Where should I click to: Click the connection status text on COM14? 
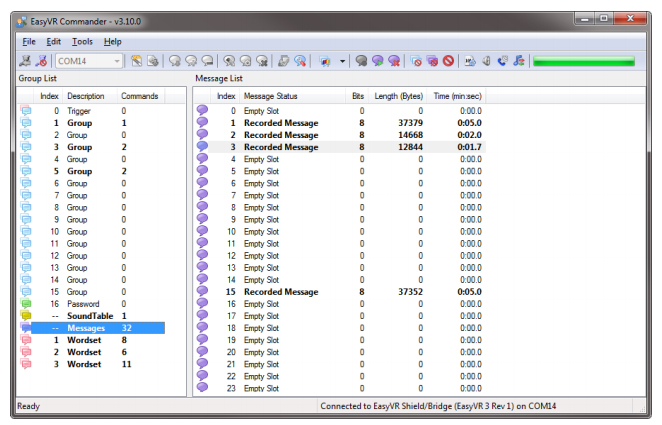pos(438,406)
